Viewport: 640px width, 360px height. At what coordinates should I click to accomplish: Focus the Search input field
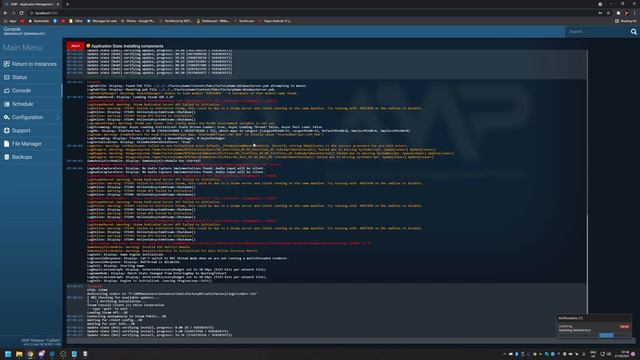point(597,31)
